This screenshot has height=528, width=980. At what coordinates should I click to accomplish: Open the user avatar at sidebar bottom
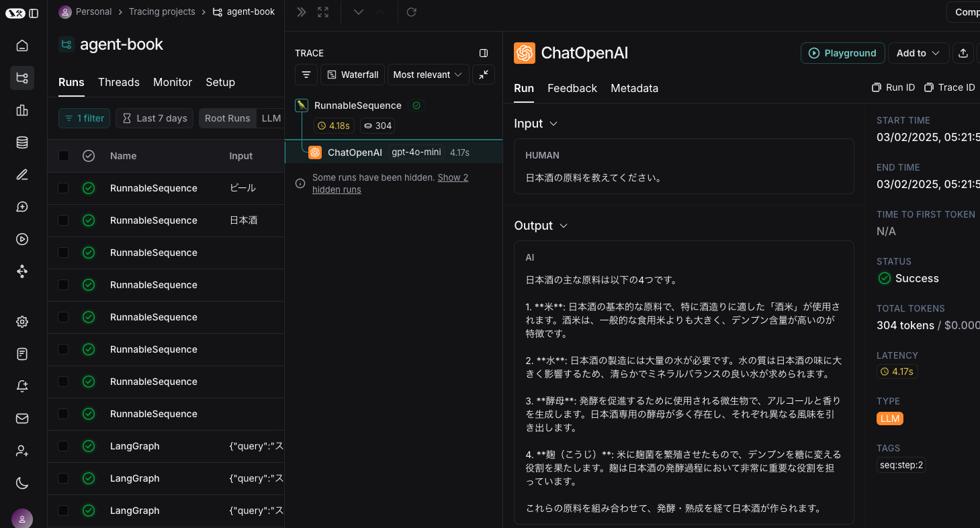[x=22, y=519]
